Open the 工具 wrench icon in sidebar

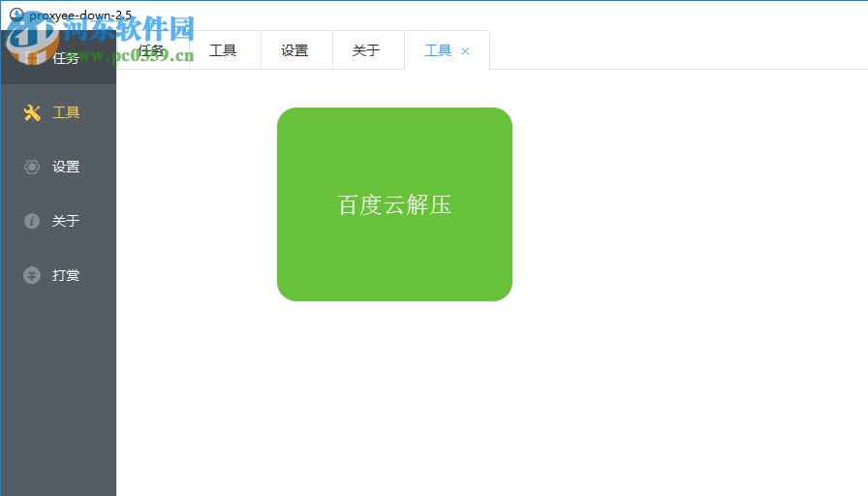pos(32,113)
